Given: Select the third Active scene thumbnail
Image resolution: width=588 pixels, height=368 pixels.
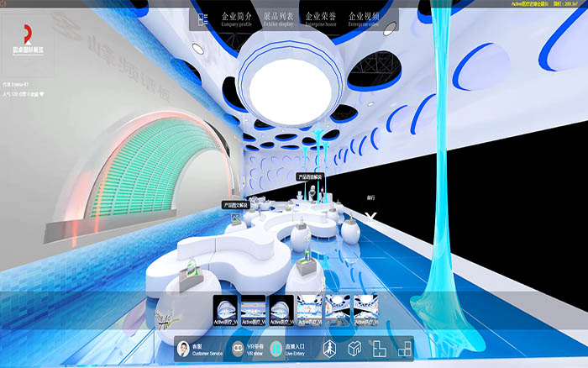Looking at the screenshot, I should [281, 310].
